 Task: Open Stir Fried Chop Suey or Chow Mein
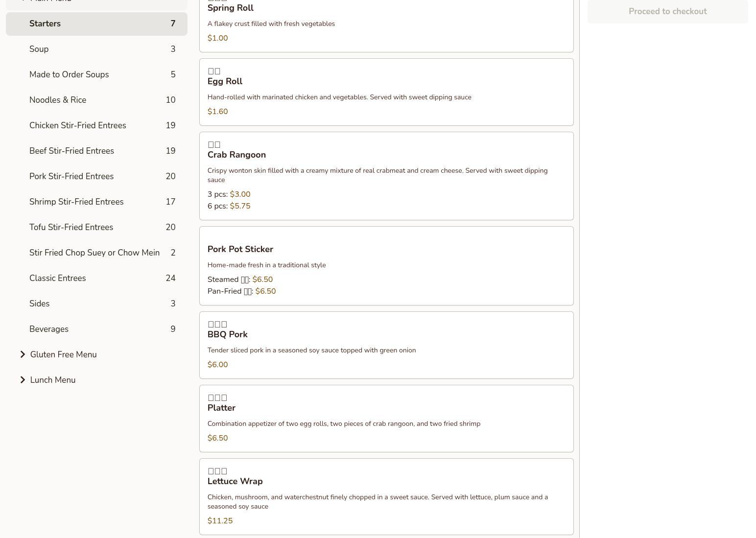tap(96, 253)
